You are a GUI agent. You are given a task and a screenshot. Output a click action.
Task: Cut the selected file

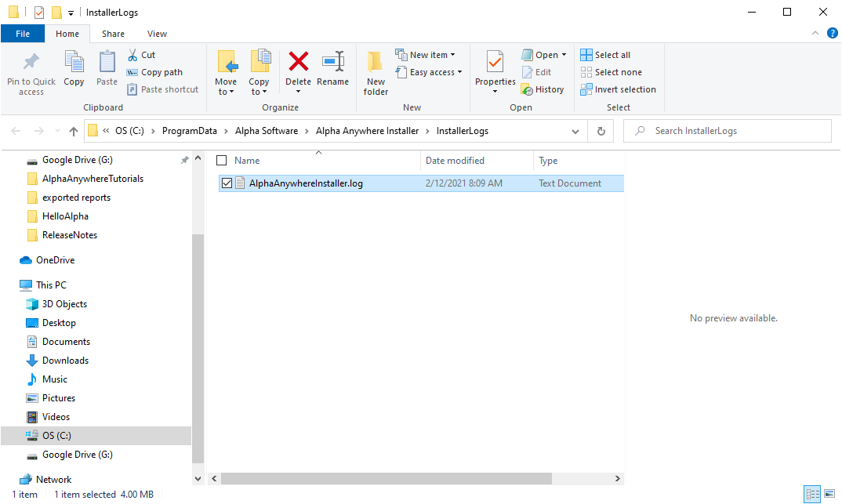tap(142, 55)
